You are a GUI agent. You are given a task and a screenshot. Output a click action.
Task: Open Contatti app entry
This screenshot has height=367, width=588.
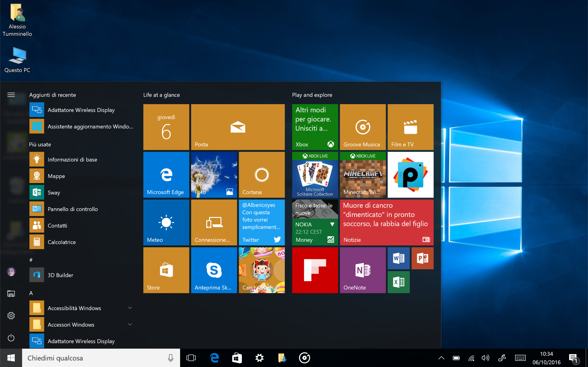pos(81,226)
